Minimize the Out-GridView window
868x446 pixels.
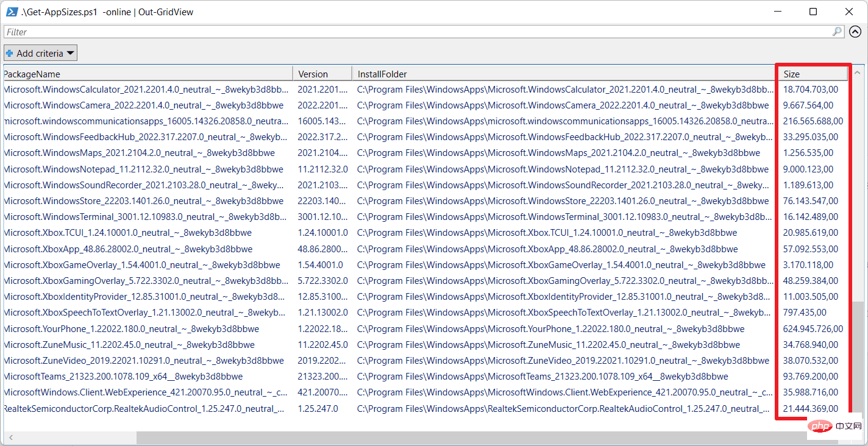click(x=778, y=12)
